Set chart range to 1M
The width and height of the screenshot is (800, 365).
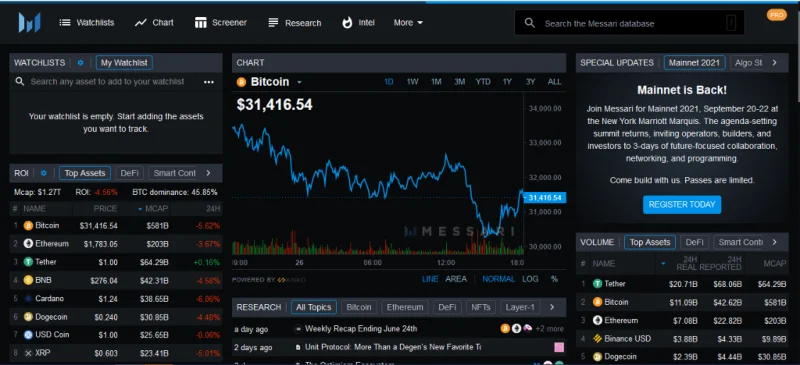click(436, 82)
